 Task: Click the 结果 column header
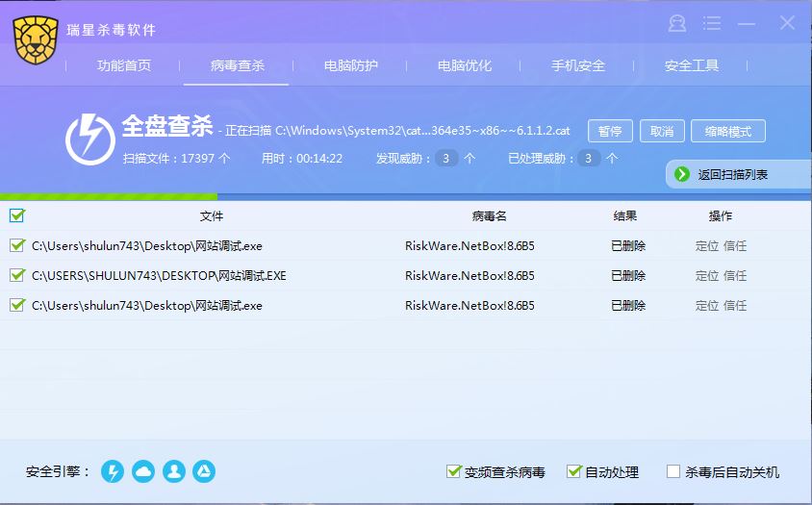625,216
